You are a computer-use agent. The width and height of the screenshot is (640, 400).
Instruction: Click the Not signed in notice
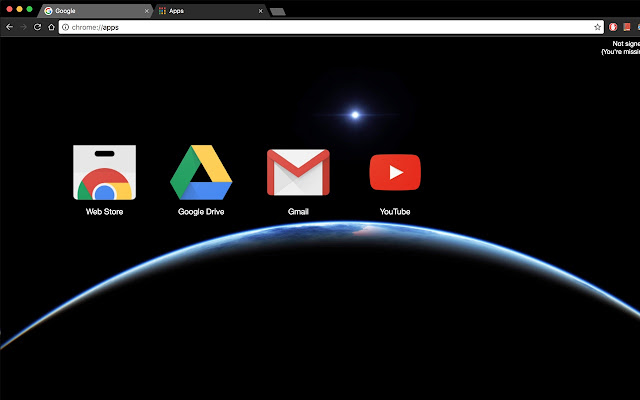[x=620, y=47]
